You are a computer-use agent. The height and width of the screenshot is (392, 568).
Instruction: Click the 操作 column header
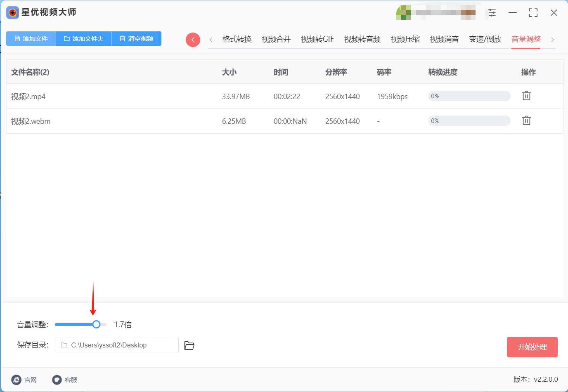pyautogui.click(x=528, y=72)
